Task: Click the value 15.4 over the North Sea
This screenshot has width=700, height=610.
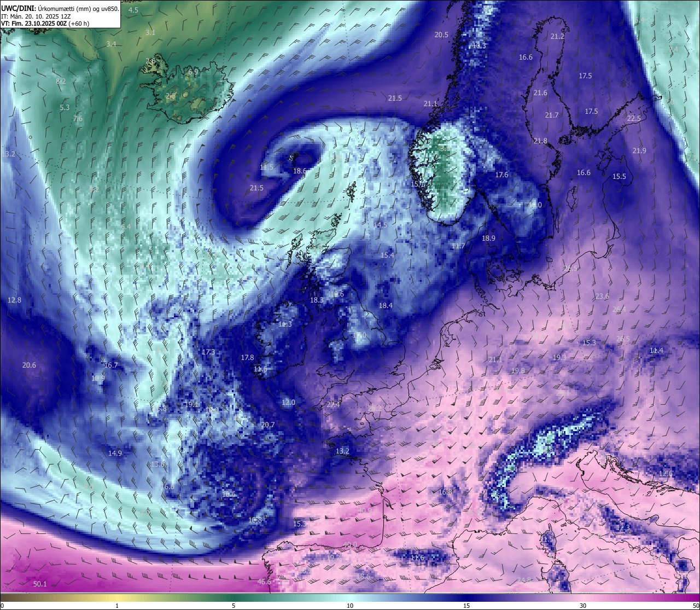Action: click(x=387, y=255)
